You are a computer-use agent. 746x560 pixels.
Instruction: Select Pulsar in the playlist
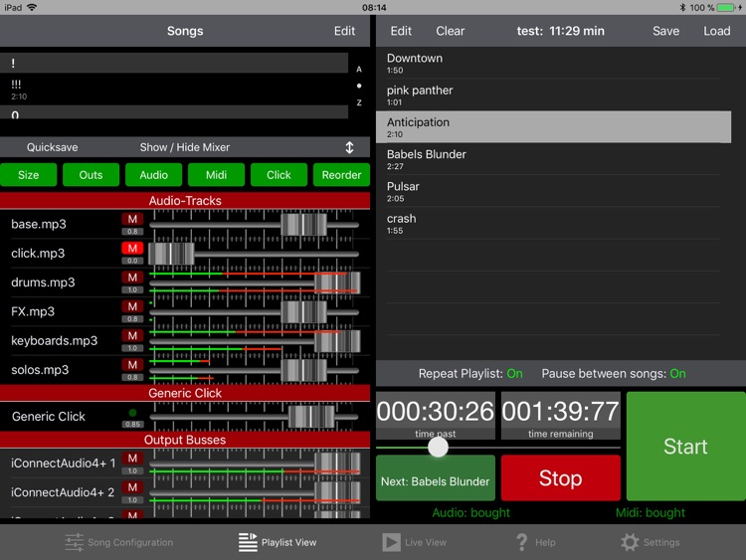click(403, 187)
